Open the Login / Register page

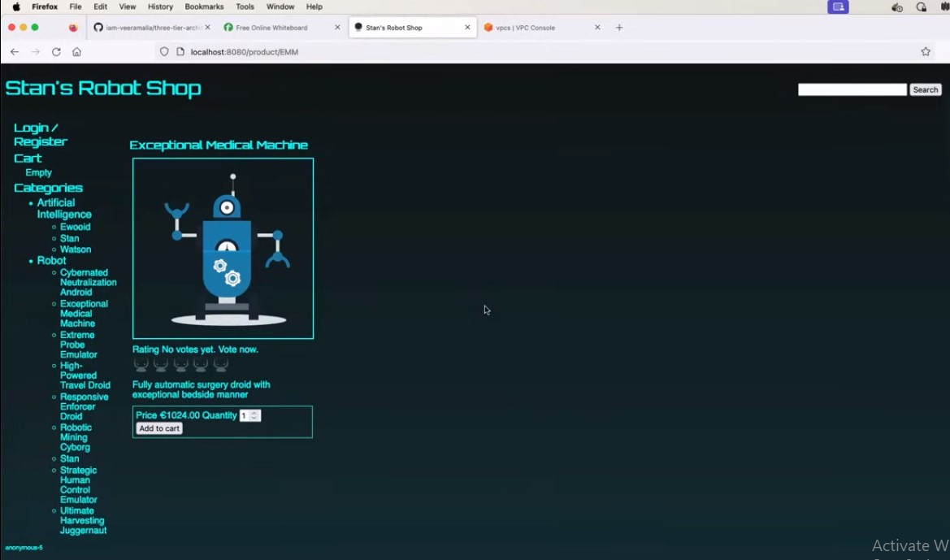(35, 134)
